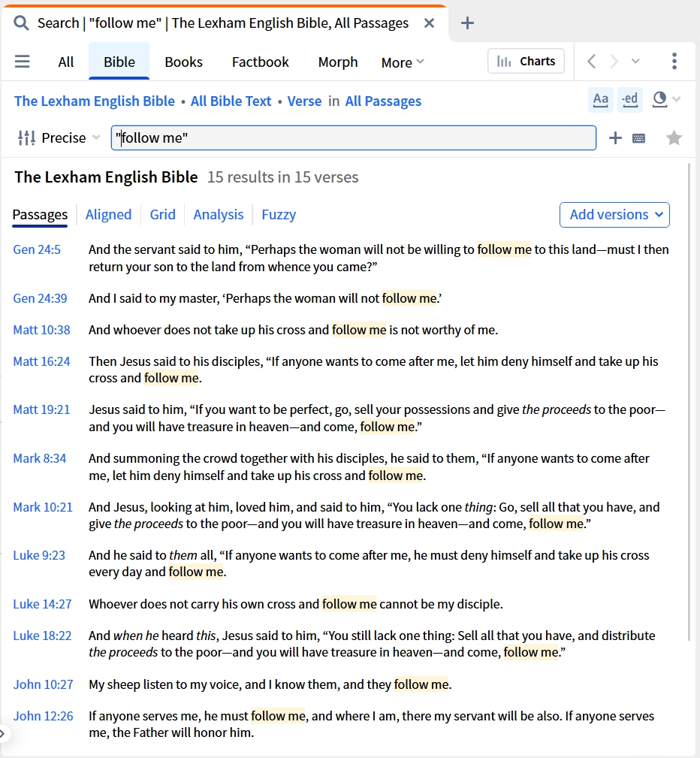Open the Luke 9:23 reference
The width and height of the screenshot is (700, 758).
38,555
